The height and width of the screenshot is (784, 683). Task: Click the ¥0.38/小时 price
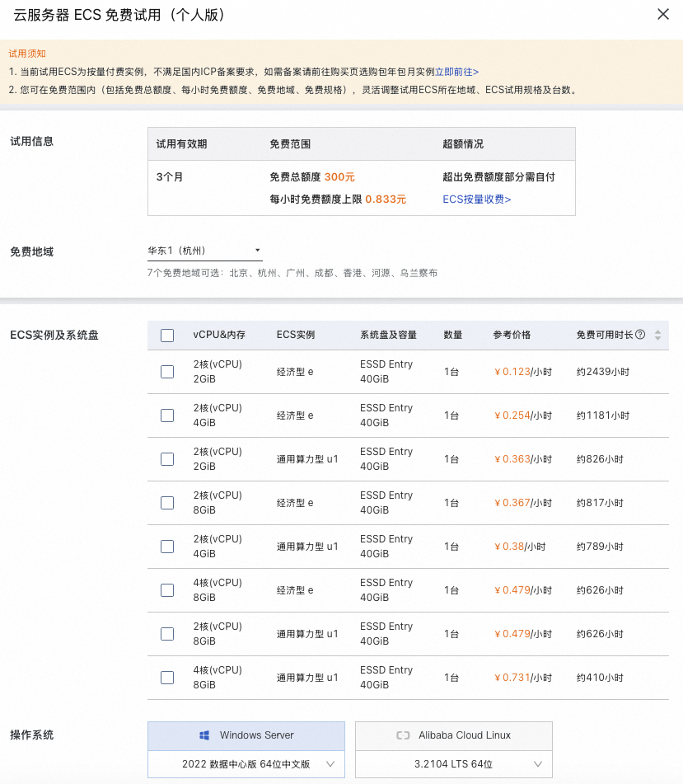(520, 547)
